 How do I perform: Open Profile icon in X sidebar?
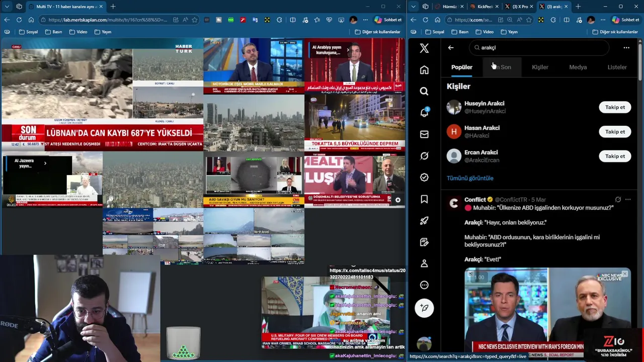[x=424, y=263]
